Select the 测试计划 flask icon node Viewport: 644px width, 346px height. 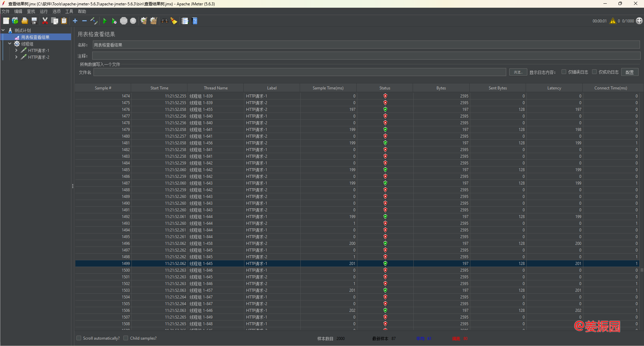pyautogui.click(x=10, y=30)
